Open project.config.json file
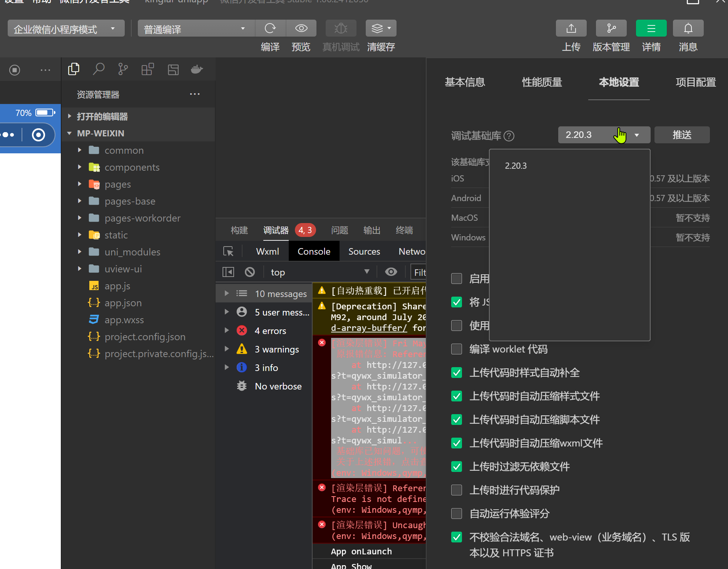The width and height of the screenshot is (728, 569). [x=145, y=337]
